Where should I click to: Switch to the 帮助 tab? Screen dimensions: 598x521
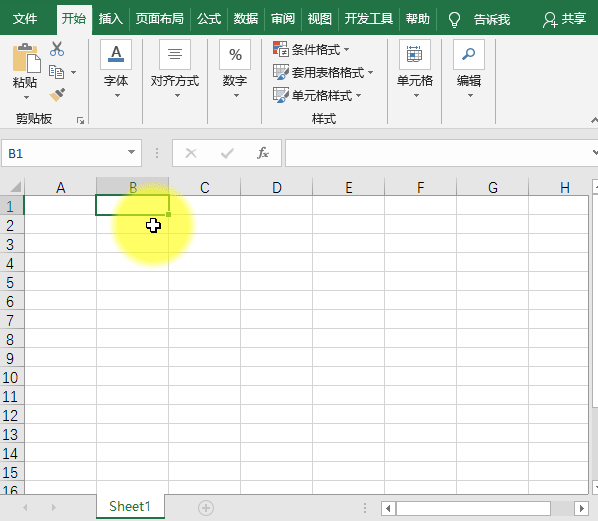[x=418, y=19]
